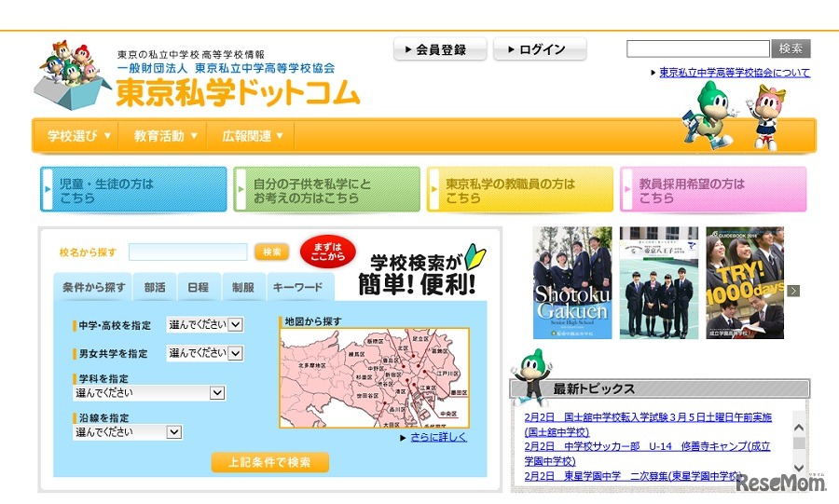Screen dimensions: 839x504
Task: Click the orange 検索 button beside 校名から探す
Action: (272, 252)
